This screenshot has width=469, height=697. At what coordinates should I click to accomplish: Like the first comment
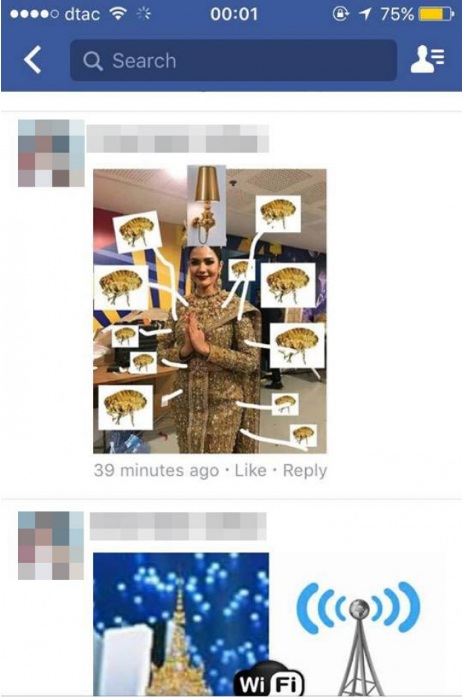250,470
